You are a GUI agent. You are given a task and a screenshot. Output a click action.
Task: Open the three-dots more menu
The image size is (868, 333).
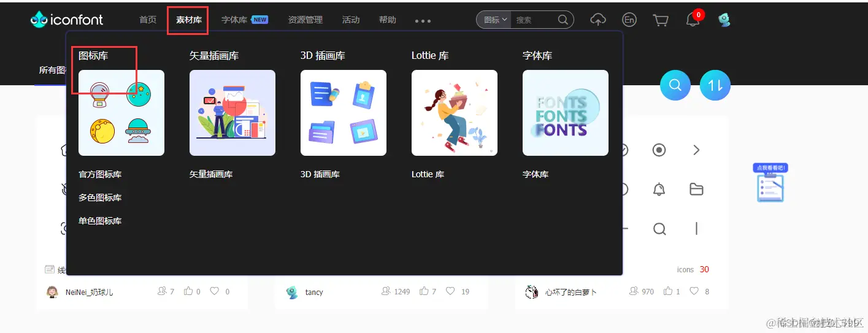[x=423, y=21]
